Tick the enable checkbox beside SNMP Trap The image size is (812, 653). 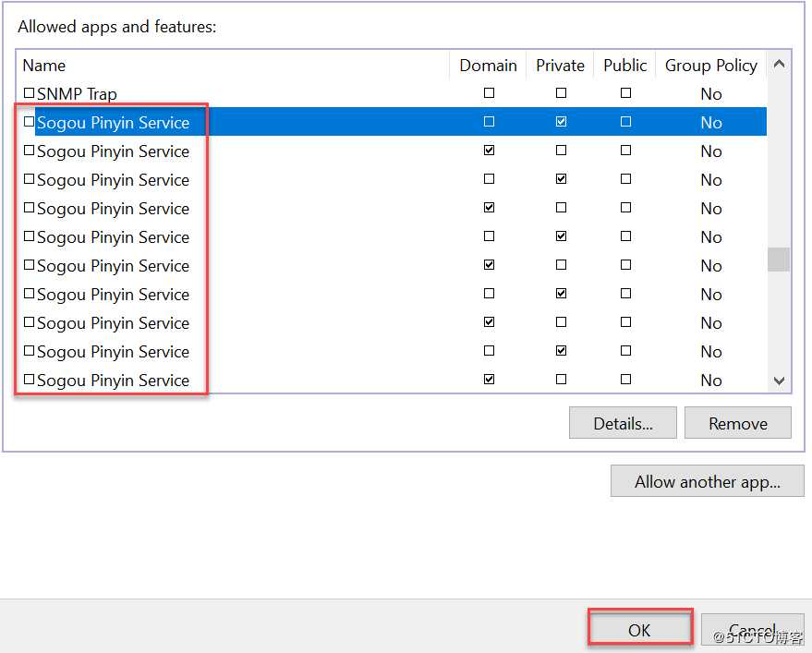click(x=29, y=93)
